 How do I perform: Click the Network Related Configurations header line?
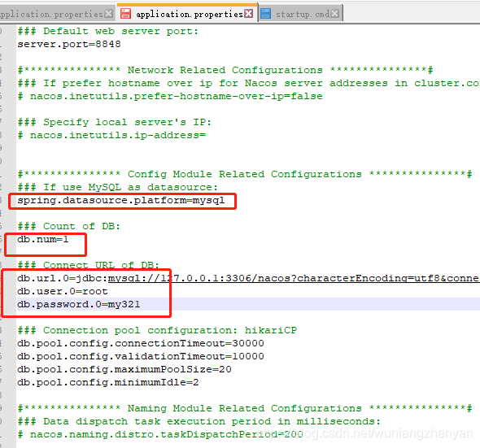[x=225, y=70]
